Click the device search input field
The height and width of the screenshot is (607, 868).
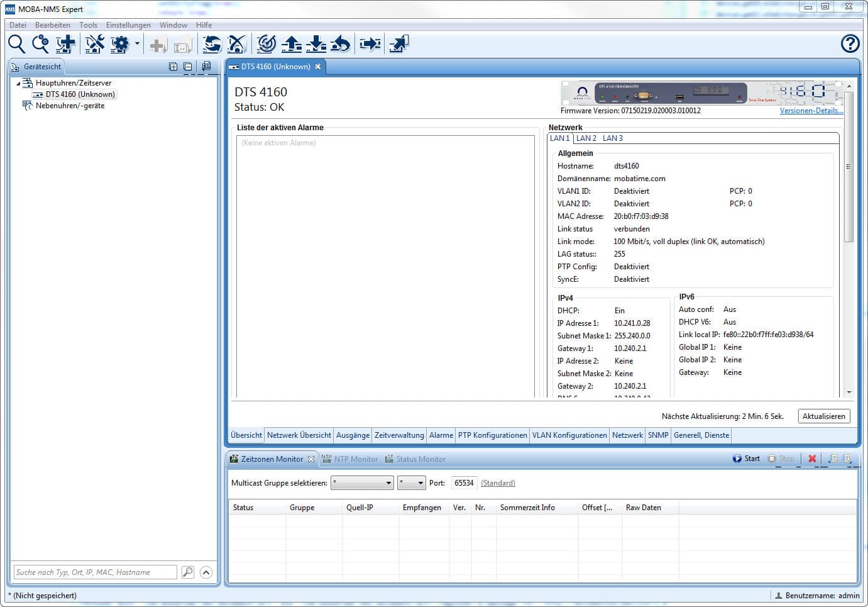pyautogui.click(x=96, y=572)
